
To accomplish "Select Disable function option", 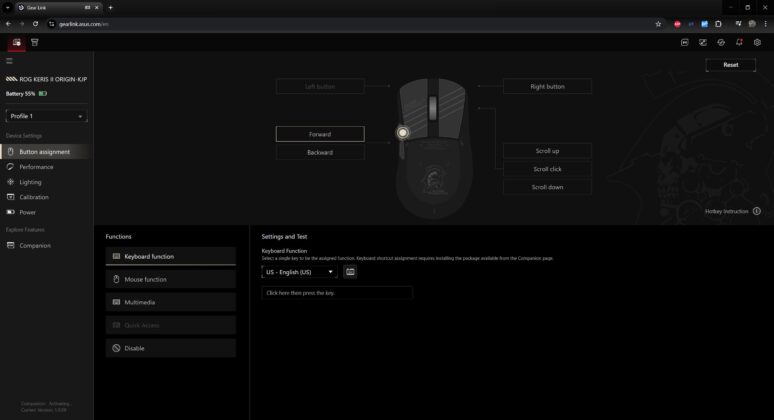I will tap(170, 348).
